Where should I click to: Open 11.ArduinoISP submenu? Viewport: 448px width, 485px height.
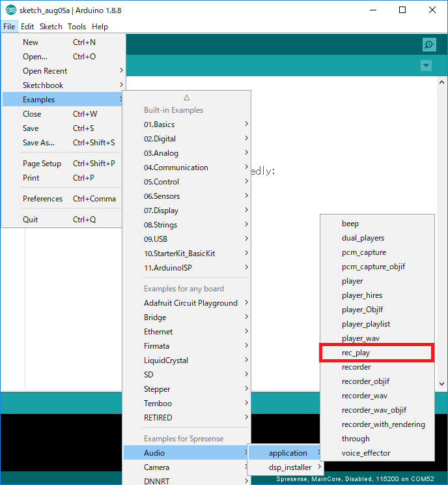pos(187,267)
